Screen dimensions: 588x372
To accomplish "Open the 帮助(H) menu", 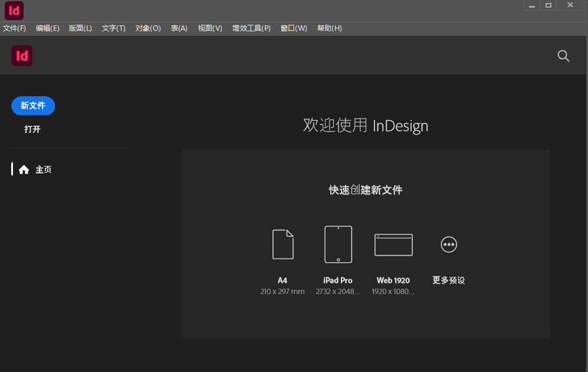I will [329, 28].
